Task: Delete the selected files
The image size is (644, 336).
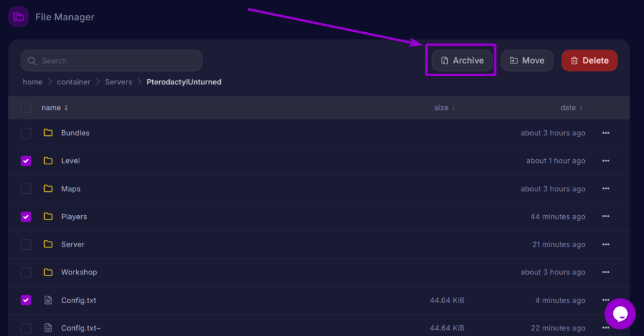Action: [x=589, y=60]
